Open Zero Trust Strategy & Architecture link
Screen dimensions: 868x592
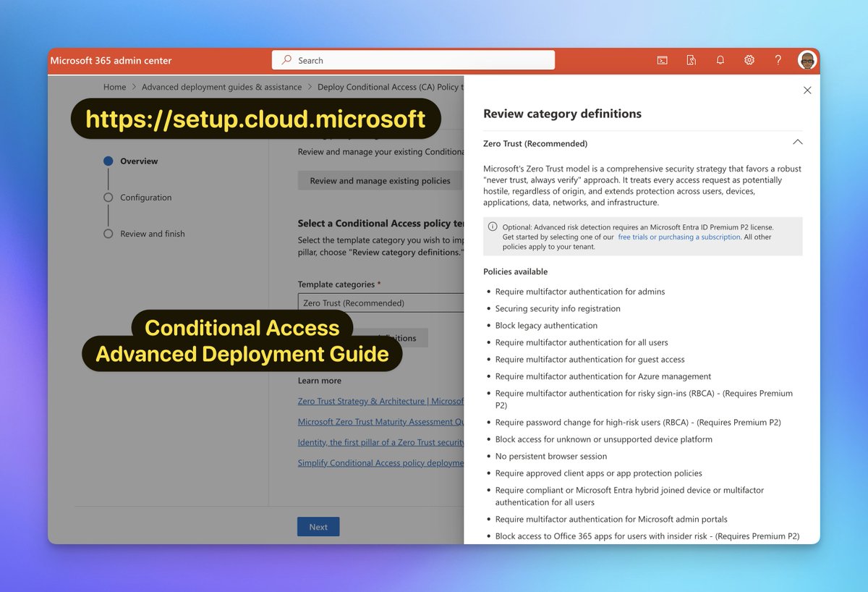coord(381,401)
